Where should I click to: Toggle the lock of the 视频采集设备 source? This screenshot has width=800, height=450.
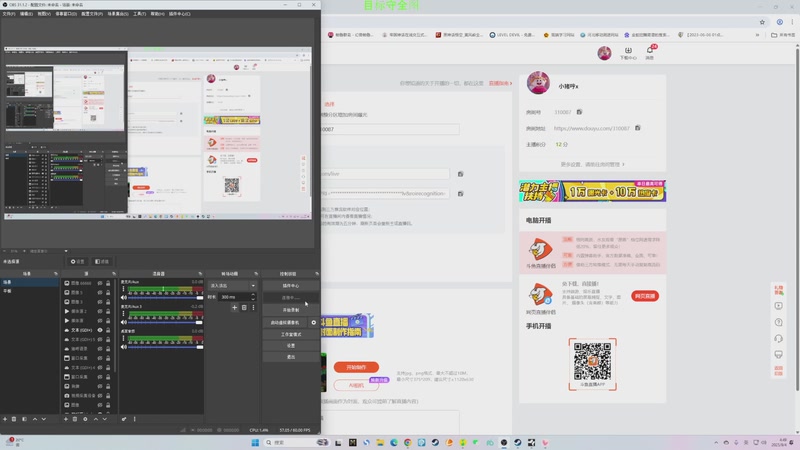click(x=108, y=395)
